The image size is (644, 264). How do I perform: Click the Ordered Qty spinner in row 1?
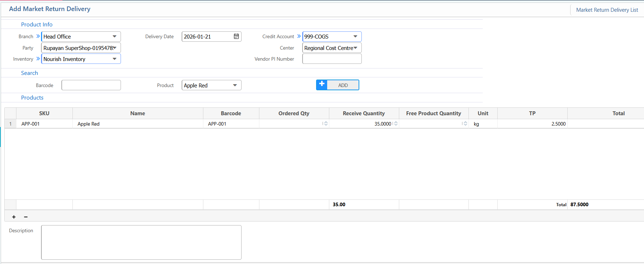pos(326,123)
